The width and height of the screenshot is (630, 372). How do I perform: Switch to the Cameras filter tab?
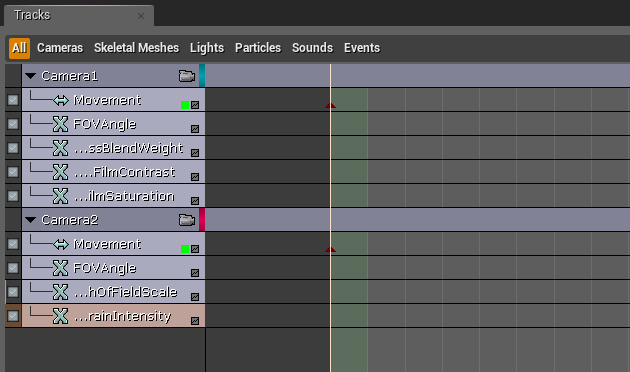coord(60,48)
